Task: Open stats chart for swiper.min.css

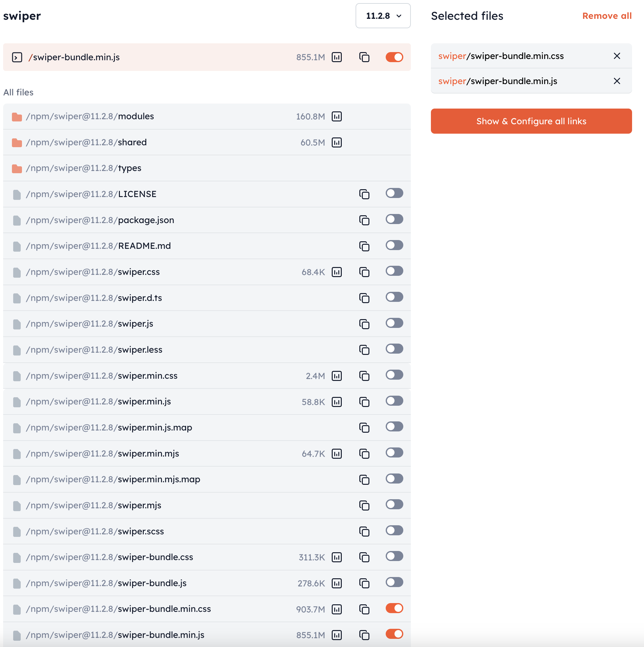Action: [x=336, y=376]
